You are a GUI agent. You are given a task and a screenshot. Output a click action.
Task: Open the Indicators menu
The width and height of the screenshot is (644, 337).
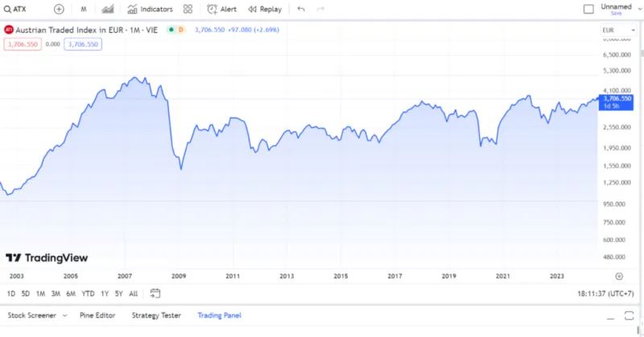[x=150, y=9]
